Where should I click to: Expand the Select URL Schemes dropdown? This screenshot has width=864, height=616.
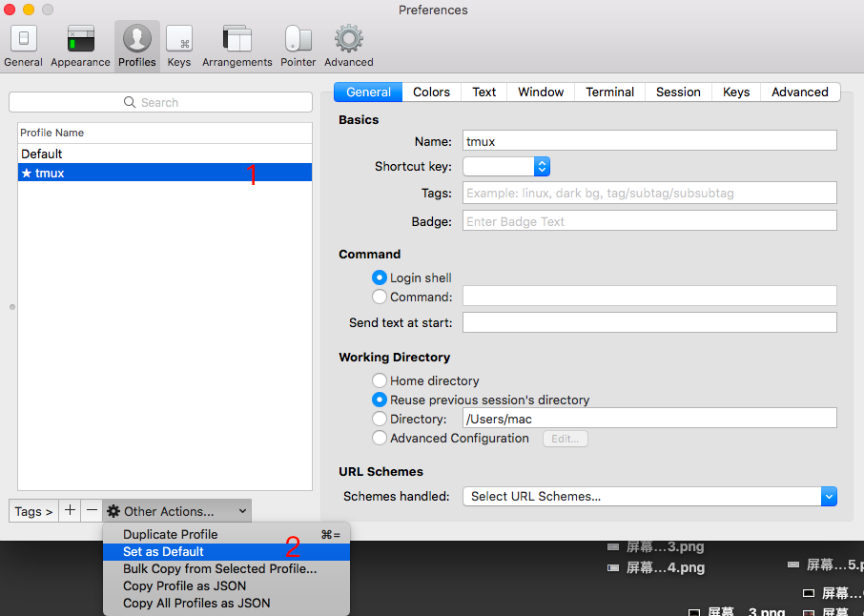click(x=648, y=496)
